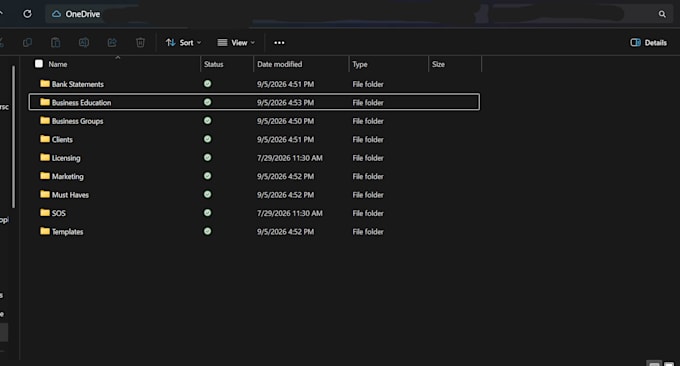
Task: Click the sync status icon for Templates
Action: (208, 231)
